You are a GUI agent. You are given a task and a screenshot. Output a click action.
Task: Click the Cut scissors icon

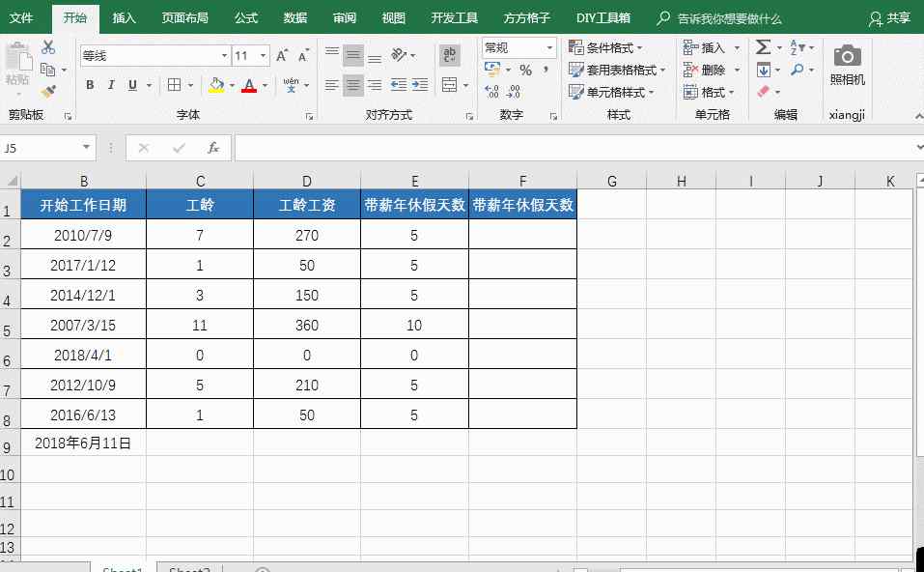(48, 47)
